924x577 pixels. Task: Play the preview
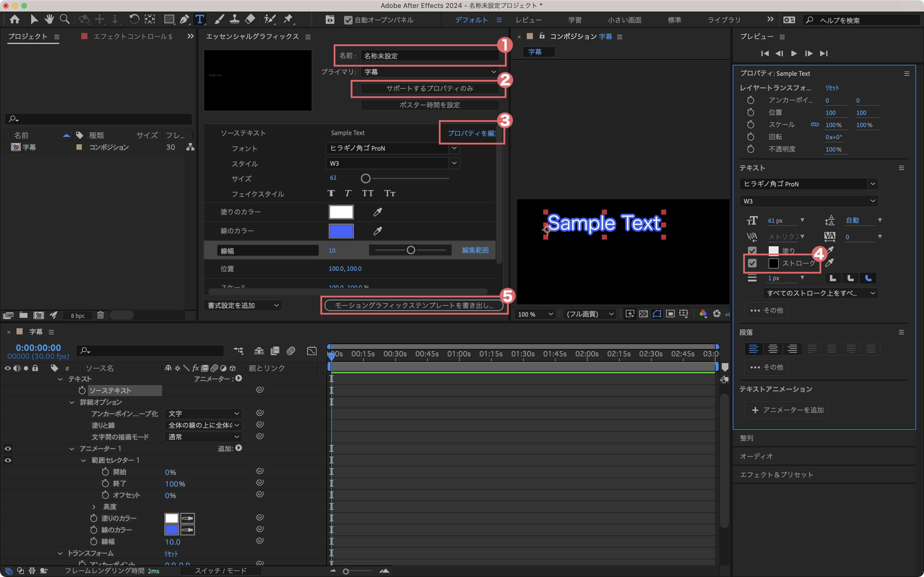[x=794, y=53]
